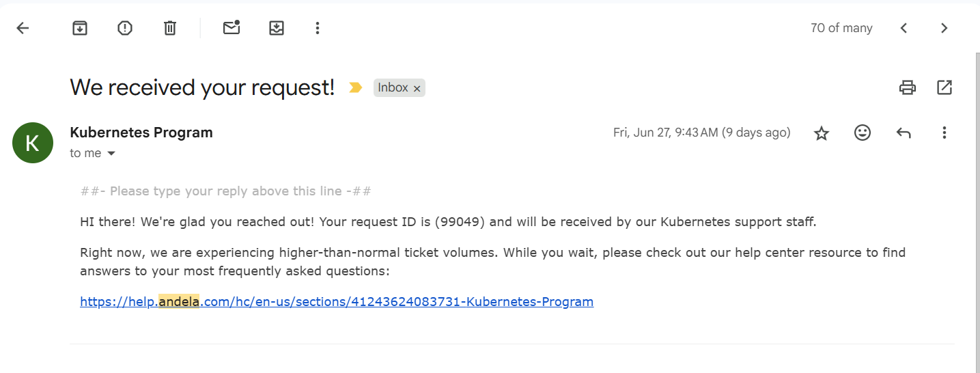Screen dimensions: 980x373
Task: Toggle the star on this message
Action: tap(822, 133)
